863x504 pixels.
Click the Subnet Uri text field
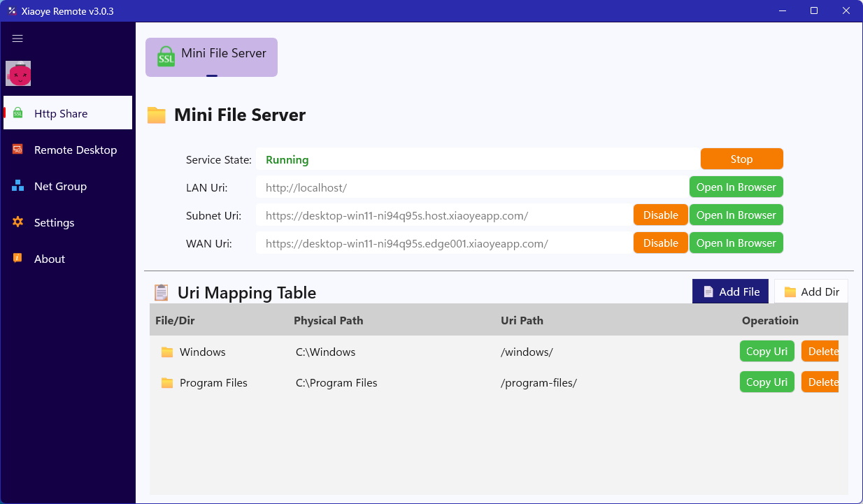[x=444, y=215]
